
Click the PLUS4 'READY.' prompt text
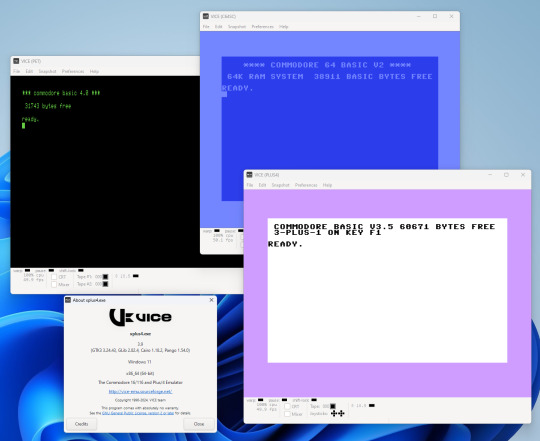tap(285, 244)
